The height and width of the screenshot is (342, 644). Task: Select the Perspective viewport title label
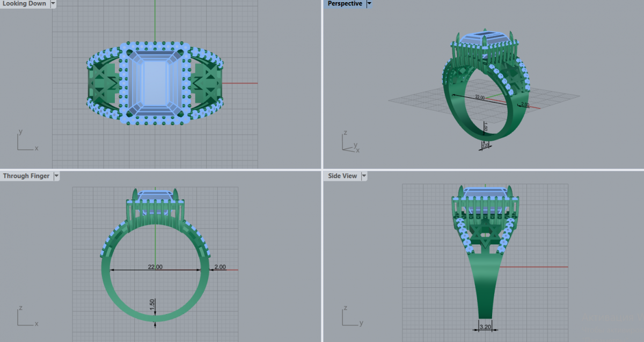click(345, 4)
